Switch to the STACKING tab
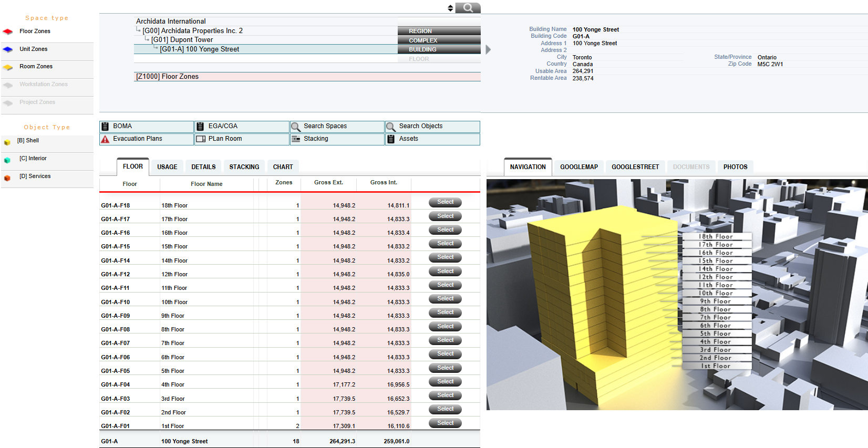868x448 pixels. coord(244,167)
